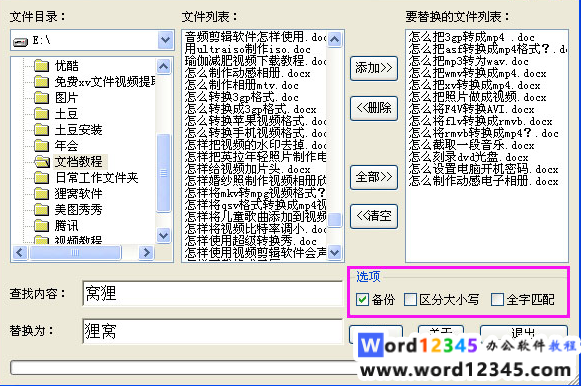
Task: Click the 替换为 input field
Action: pyautogui.click(x=212, y=331)
